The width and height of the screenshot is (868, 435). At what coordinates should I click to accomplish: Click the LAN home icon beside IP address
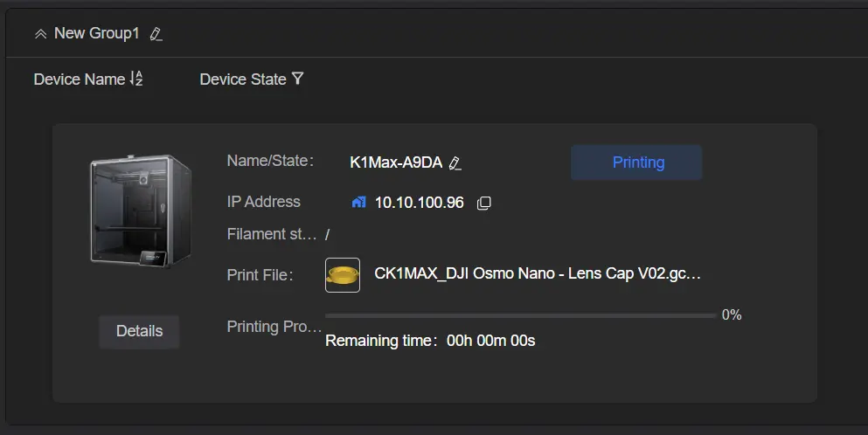click(x=358, y=203)
